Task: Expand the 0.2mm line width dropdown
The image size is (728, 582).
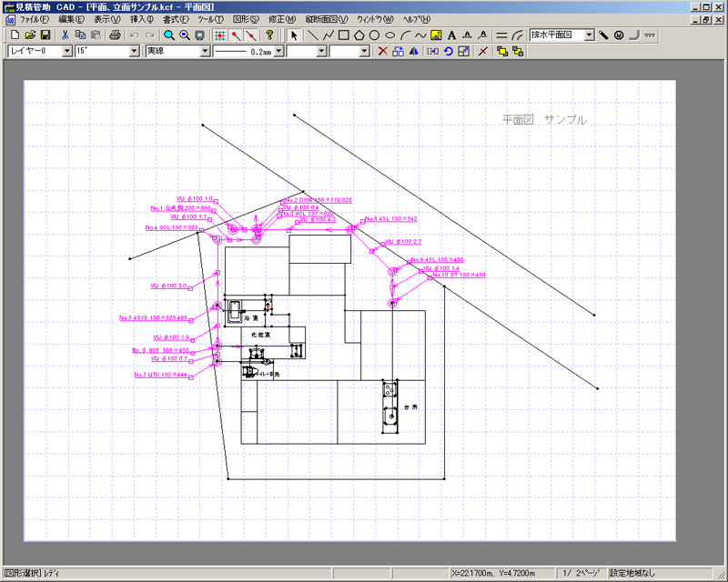Action: pyautogui.click(x=278, y=51)
